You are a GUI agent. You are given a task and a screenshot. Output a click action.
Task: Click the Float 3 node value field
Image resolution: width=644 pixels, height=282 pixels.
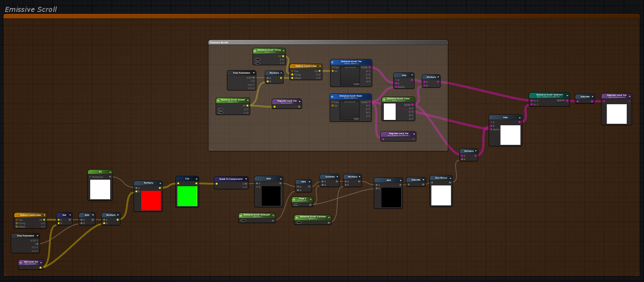tap(296, 205)
